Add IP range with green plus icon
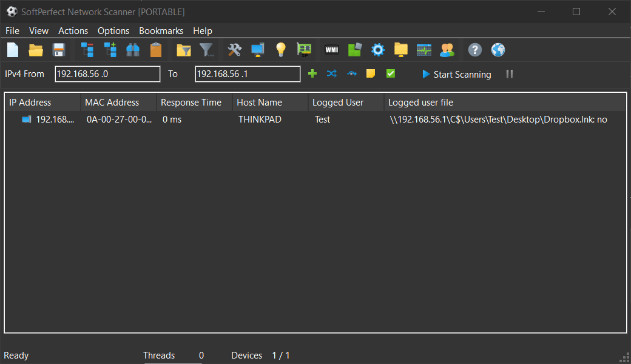 pyautogui.click(x=312, y=73)
